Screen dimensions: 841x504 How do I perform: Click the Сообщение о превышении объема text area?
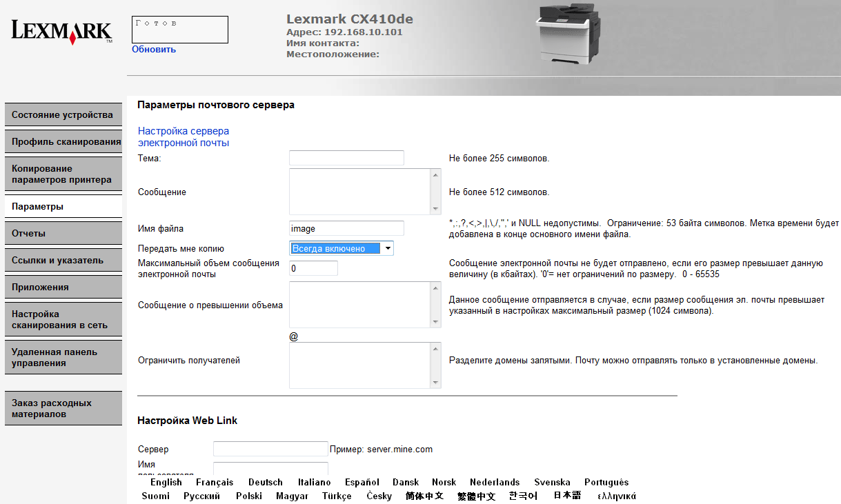[x=359, y=305]
